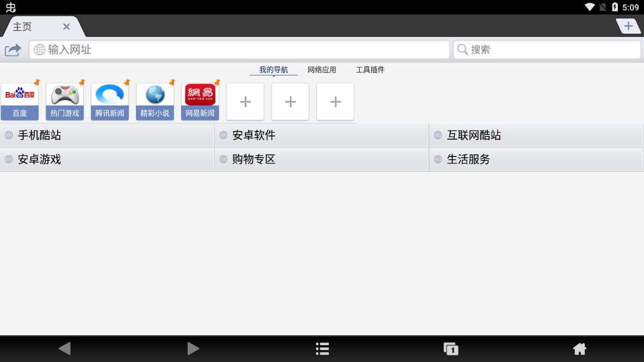Image resolution: width=644 pixels, height=362 pixels.
Task: Switch to 我的导航 tab
Action: pos(274,70)
